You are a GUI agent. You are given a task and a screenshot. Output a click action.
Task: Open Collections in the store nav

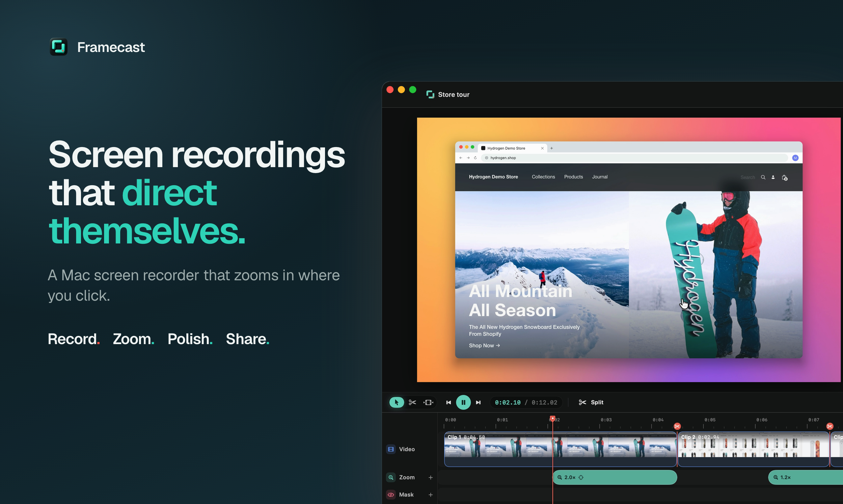[543, 177]
